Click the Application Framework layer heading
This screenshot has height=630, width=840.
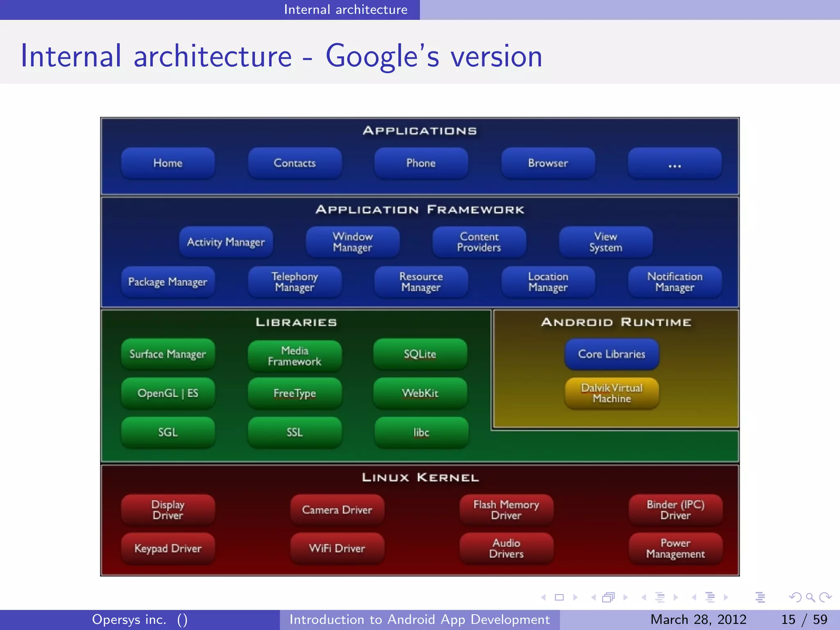tap(420, 210)
